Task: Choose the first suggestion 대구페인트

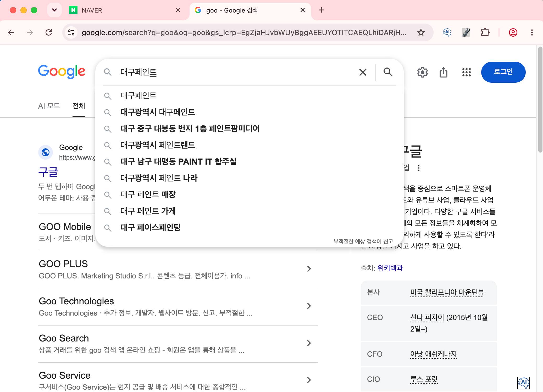Action: 249,96
